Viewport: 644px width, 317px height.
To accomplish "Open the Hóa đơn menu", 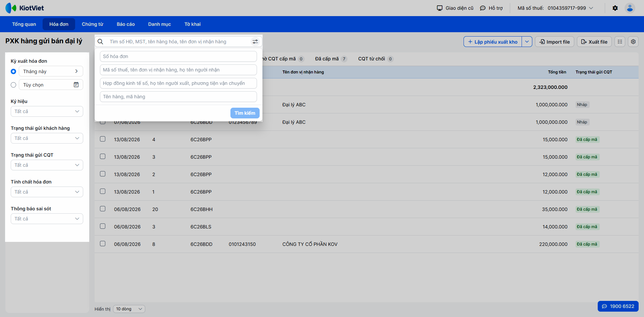I will 59,24.
